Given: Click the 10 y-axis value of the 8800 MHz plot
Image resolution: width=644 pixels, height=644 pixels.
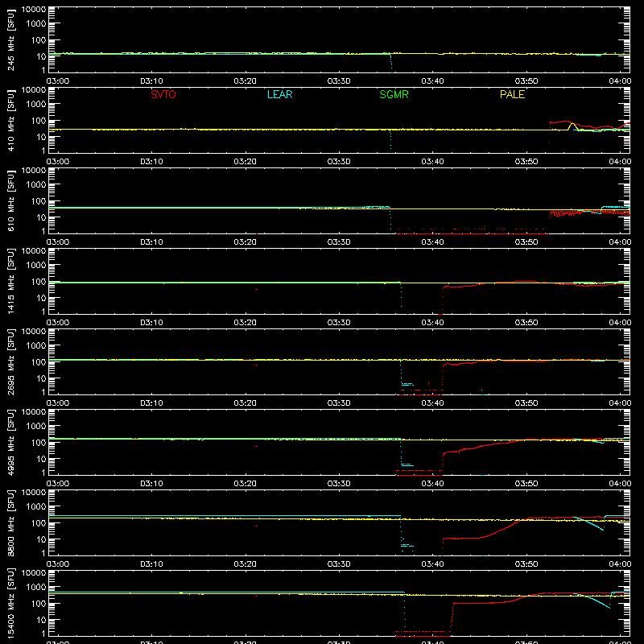Looking at the screenshot, I should click(x=41, y=539).
